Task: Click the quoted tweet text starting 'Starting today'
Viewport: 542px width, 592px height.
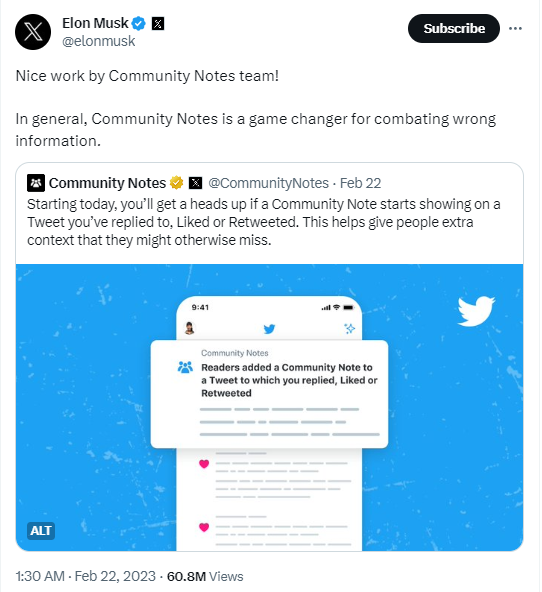Action: click(263, 222)
